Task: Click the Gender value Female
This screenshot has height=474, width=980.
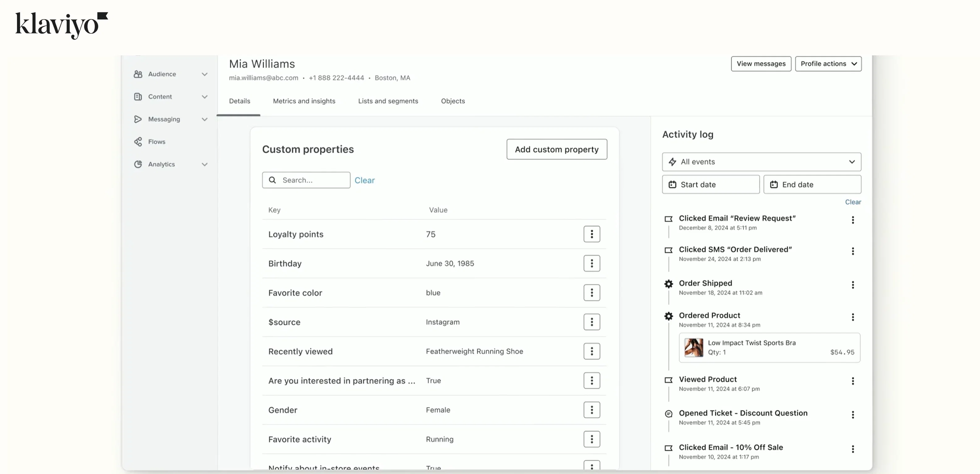Action: point(438,410)
